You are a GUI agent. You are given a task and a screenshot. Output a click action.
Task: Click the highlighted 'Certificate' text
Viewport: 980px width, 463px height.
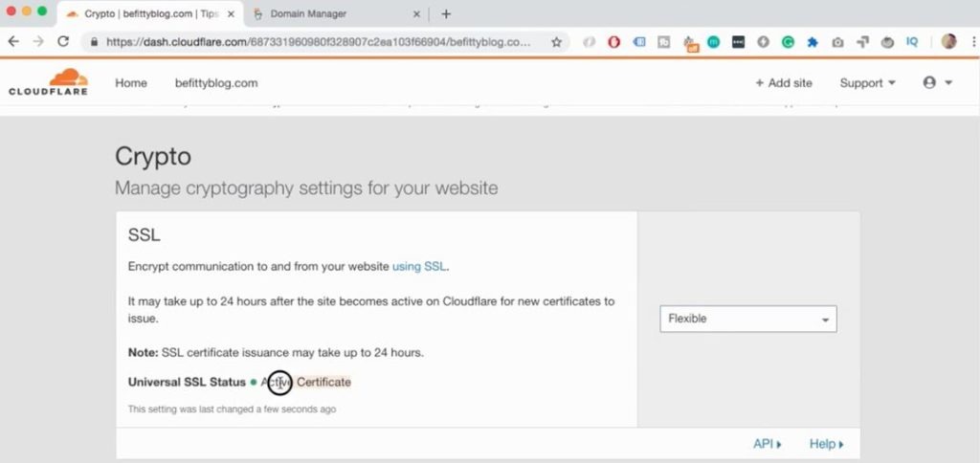323,382
